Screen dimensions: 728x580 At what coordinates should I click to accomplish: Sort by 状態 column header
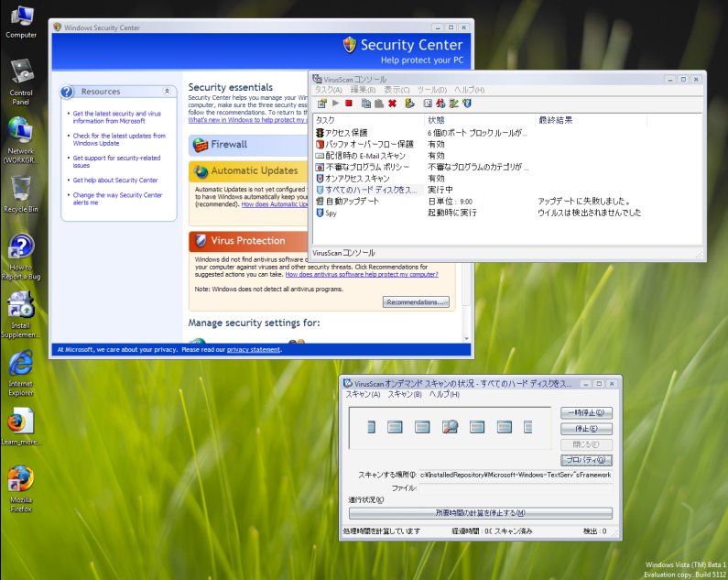pos(480,120)
